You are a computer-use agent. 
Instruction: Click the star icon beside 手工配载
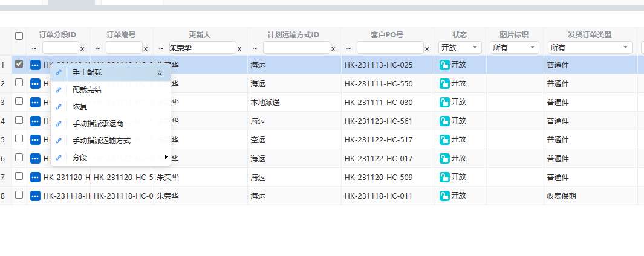[x=160, y=73]
